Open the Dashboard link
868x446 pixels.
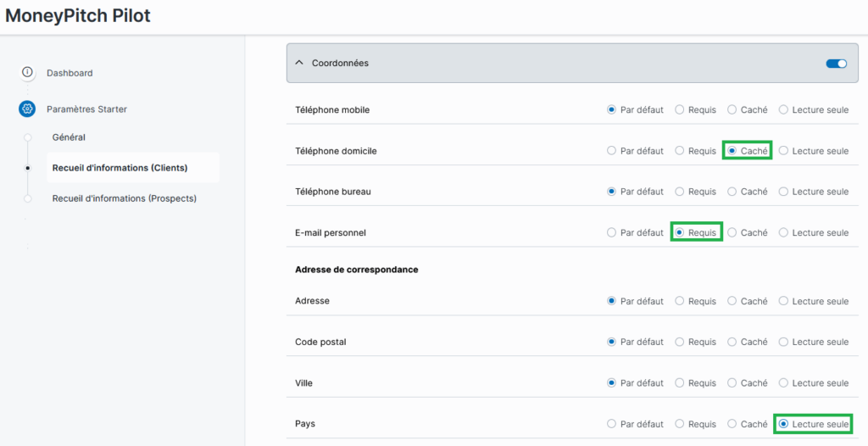70,73
